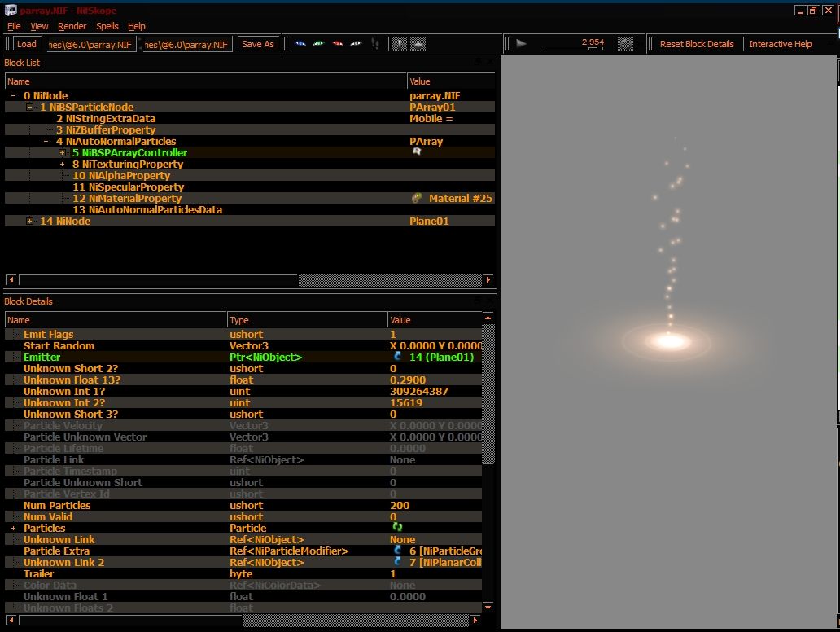Click the red eye view icon
The width and height of the screenshot is (840, 632).
pos(338,44)
